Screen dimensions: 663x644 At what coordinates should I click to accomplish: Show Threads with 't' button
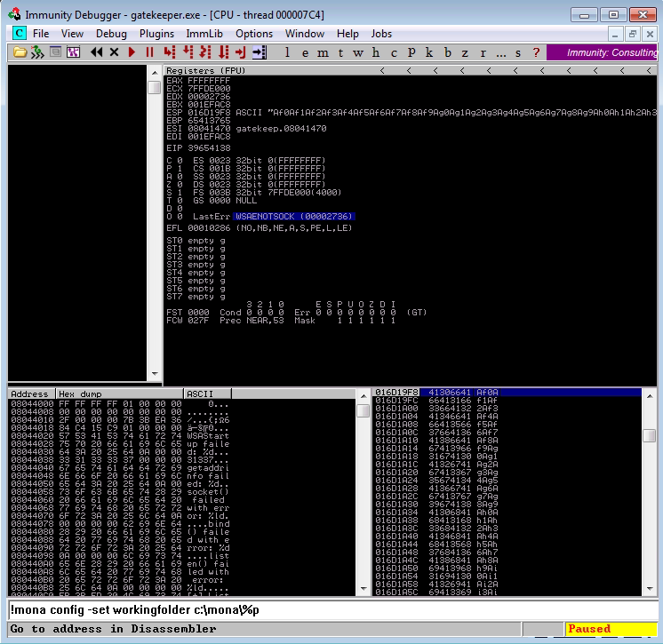[x=340, y=52]
